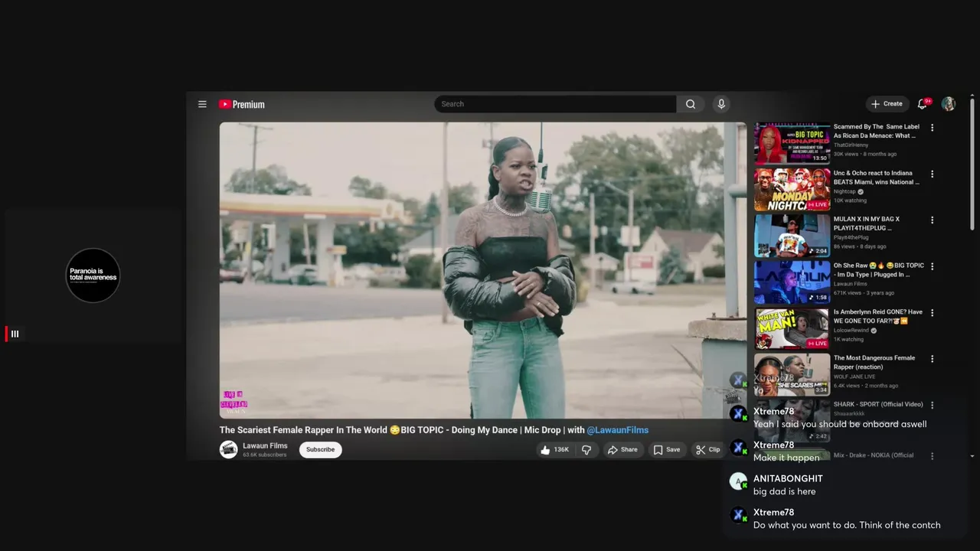Click the Paranoia is total awareness avatar
The width and height of the screenshot is (980, 551).
[93, 275]
